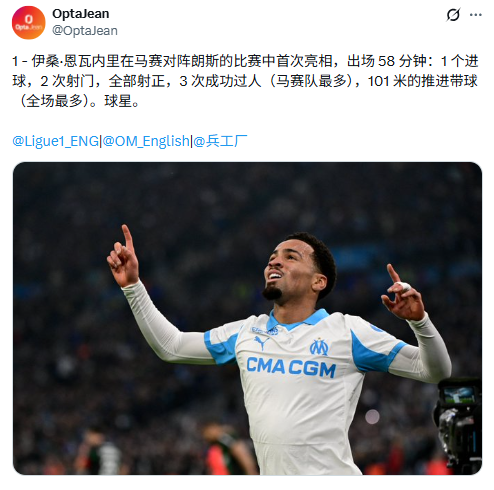
Task: Open the attached player celebration photo
Action: 247,318
